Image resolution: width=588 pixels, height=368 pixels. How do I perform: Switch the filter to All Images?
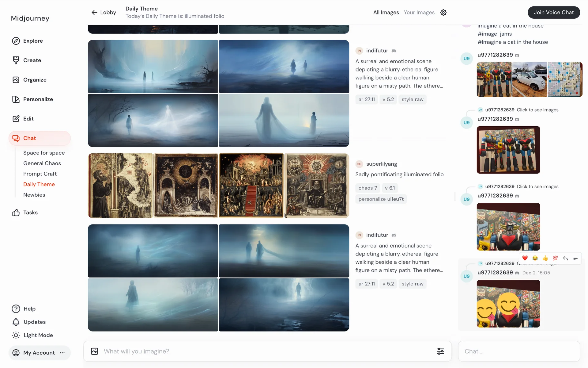coord(386,13)
